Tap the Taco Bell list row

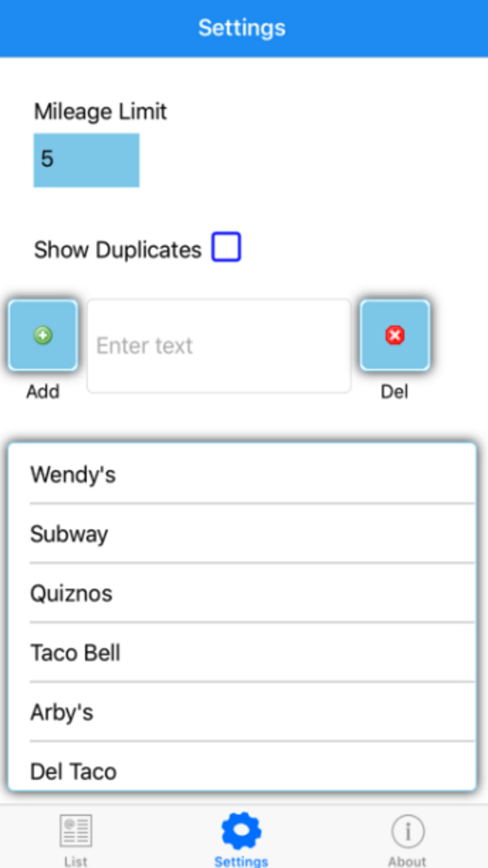(242, 653)
